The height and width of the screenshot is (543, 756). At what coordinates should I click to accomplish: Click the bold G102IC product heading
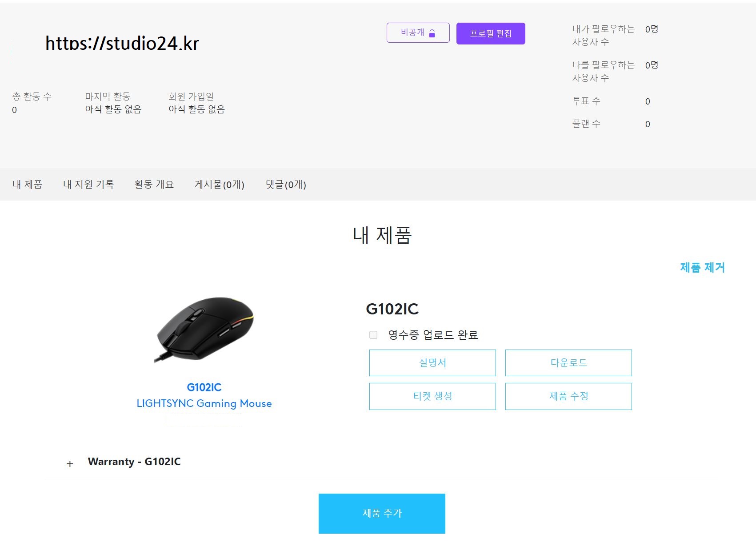[392, 309]
